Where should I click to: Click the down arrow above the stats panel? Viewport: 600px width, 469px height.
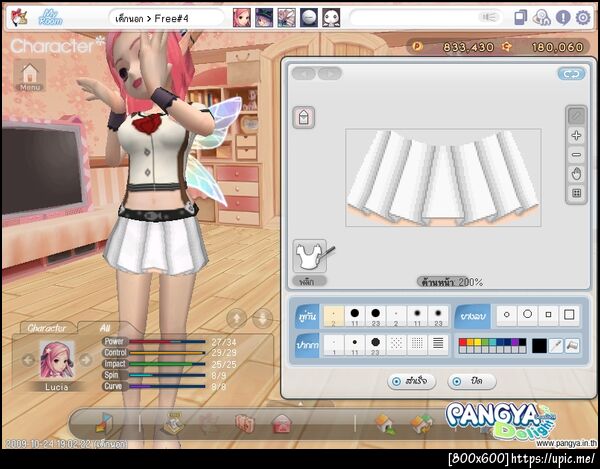(262, 318)
